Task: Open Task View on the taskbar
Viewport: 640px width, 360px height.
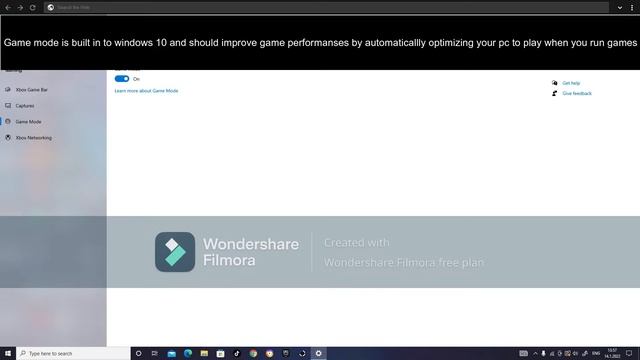Action: [155, 353]
